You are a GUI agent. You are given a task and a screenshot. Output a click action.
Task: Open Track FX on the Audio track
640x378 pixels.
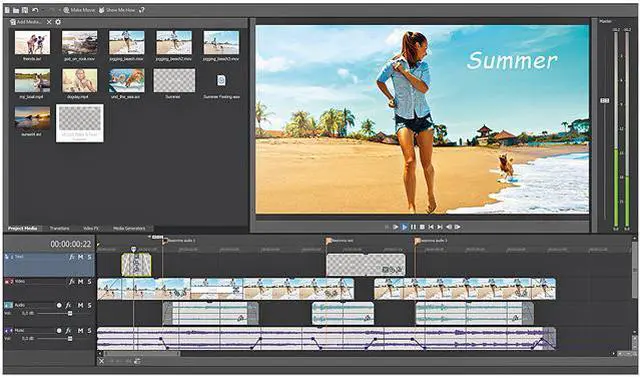click(69, 305)
